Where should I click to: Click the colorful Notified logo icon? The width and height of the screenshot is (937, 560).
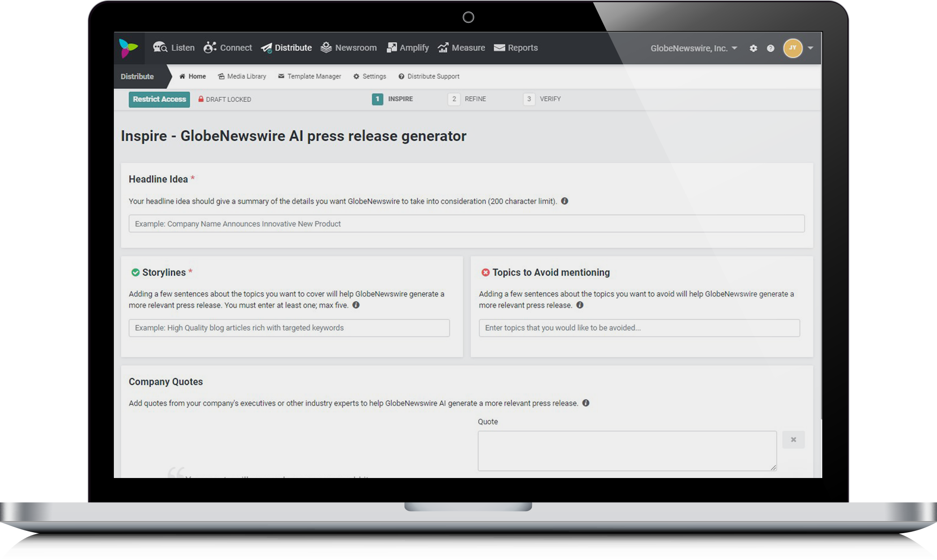coord(128,48)
